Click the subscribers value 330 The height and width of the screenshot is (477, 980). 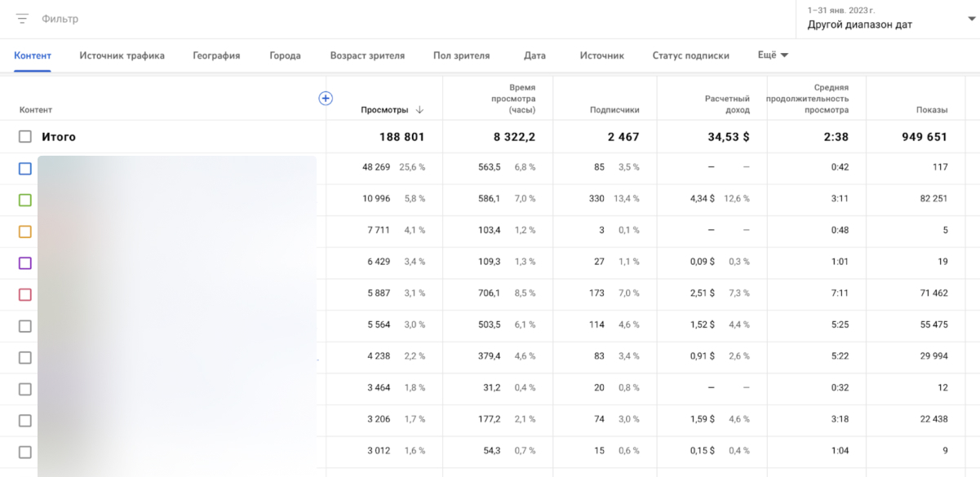[597, 199]
